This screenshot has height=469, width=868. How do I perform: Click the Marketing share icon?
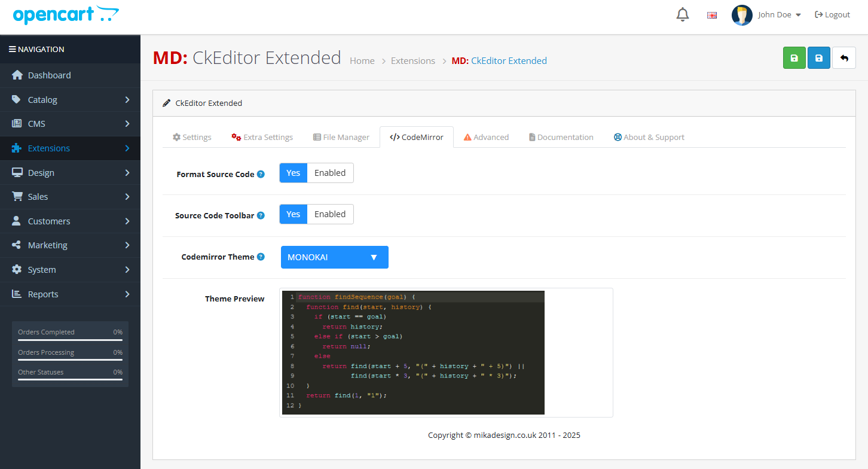(17, 245)
